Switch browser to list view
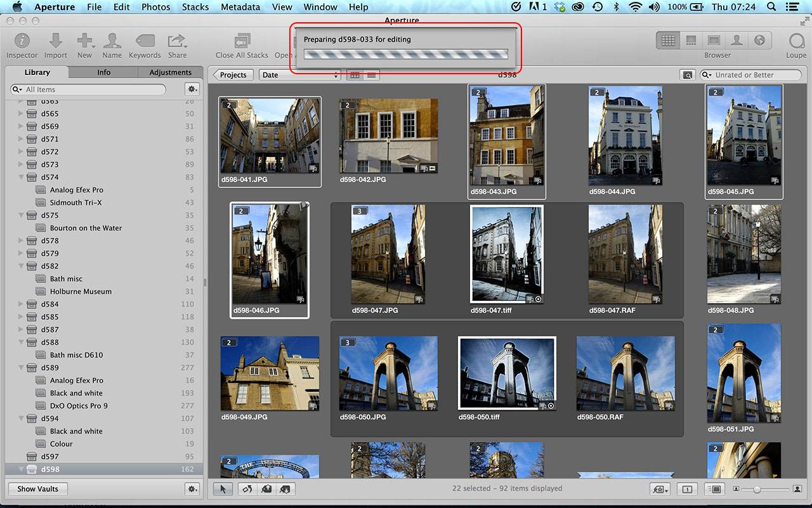The image size is (812, 508). click(x=371, y=75)
